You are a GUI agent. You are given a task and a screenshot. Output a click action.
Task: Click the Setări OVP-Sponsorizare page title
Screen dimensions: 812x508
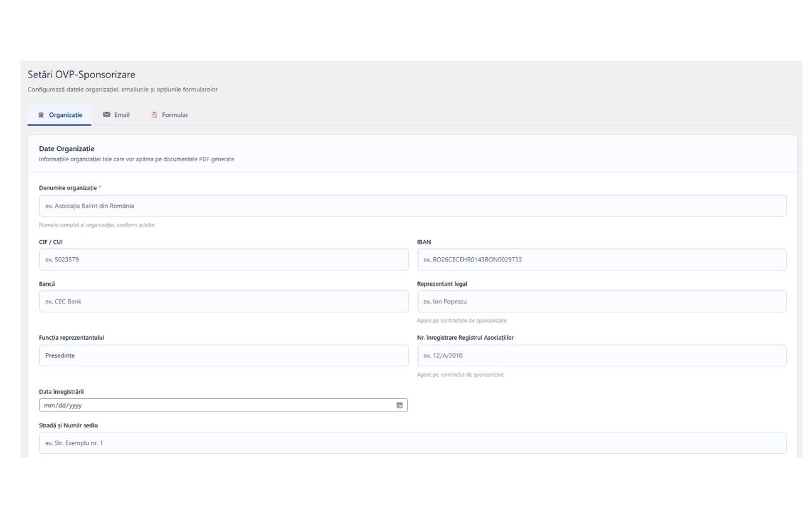pyautogui.click(x=82, y=75)
